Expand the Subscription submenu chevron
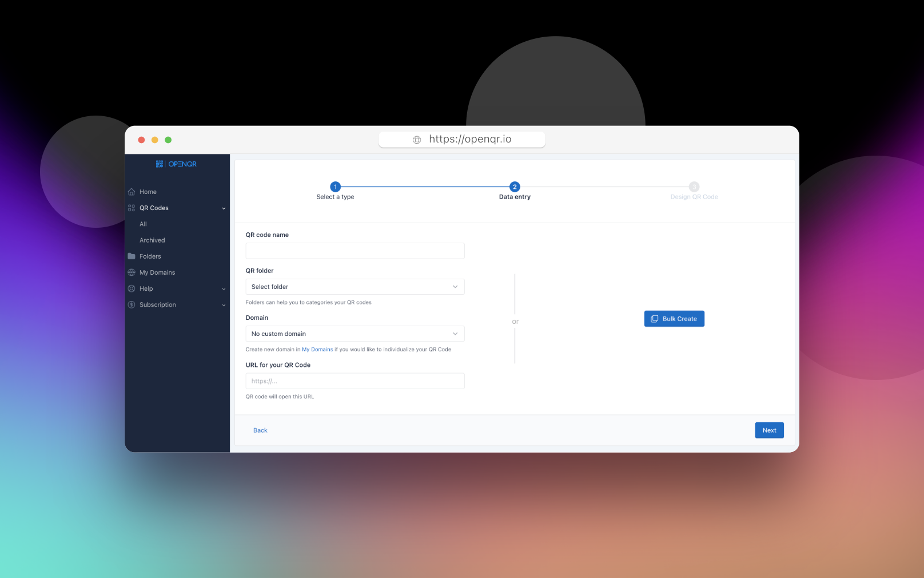Viewport: 924px width, 578px height. (x=224, y=305)
